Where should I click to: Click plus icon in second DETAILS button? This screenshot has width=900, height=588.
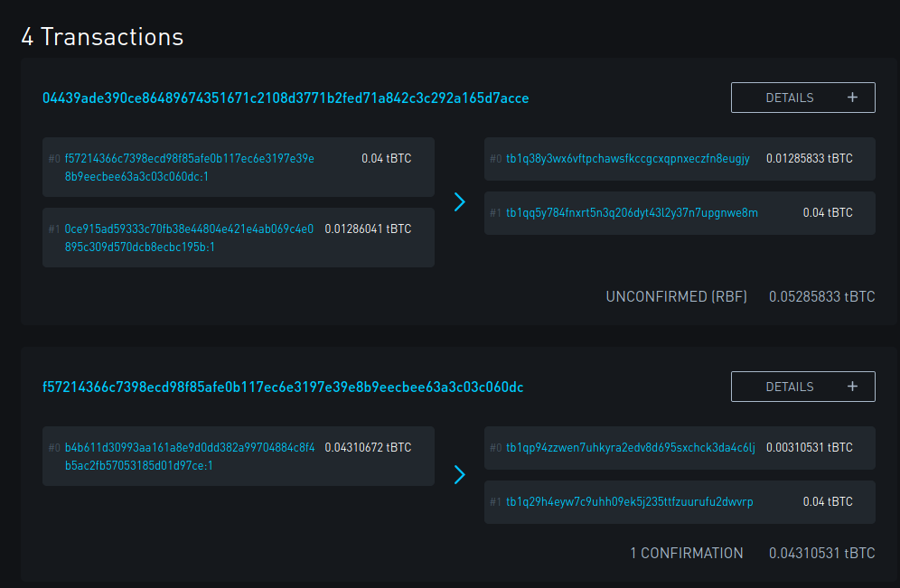click(852, 387)
